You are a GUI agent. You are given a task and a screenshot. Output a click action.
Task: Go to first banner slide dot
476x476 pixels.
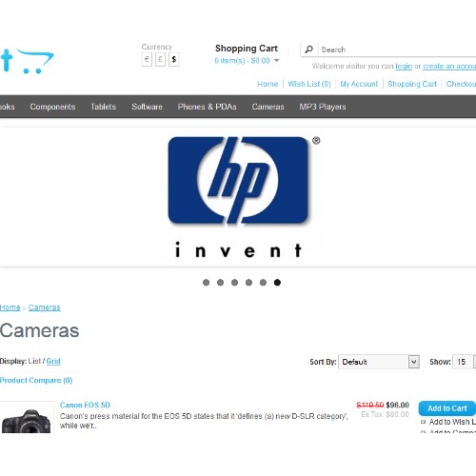coord(206,283)
